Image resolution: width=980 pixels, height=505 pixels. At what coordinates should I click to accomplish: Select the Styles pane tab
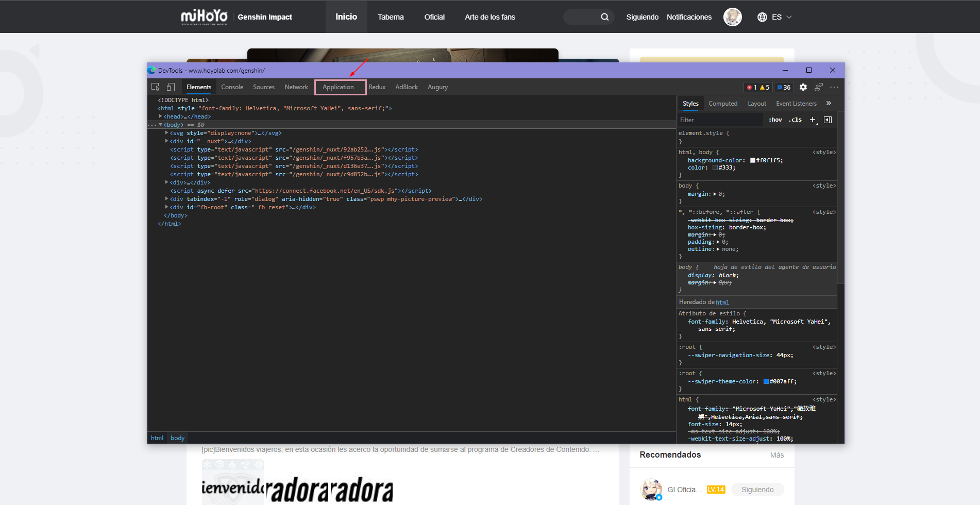click(x=690, y=104)
